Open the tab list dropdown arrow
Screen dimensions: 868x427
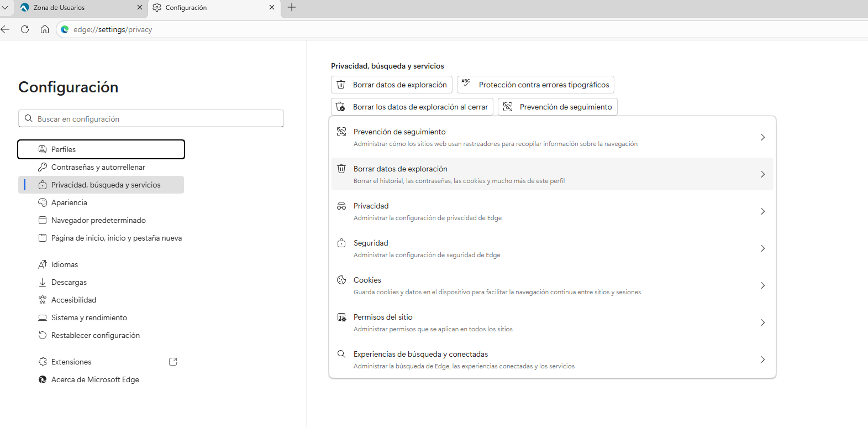tap(5, 8)
